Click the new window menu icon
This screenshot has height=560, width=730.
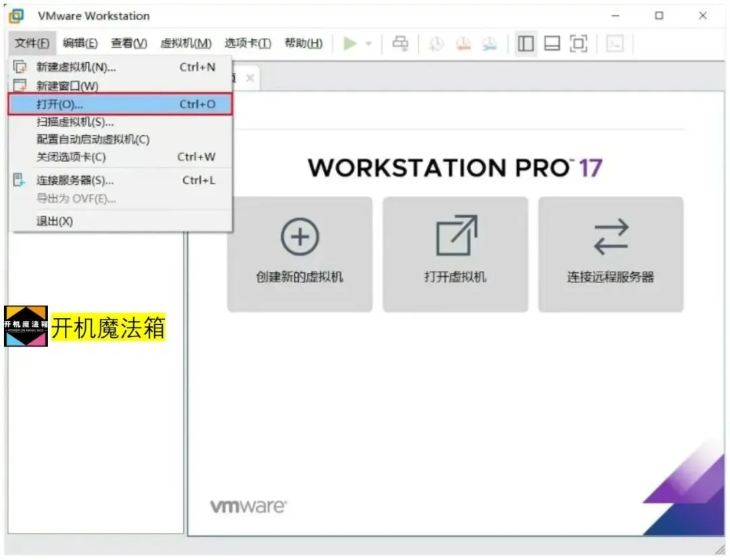coord(20,85)
